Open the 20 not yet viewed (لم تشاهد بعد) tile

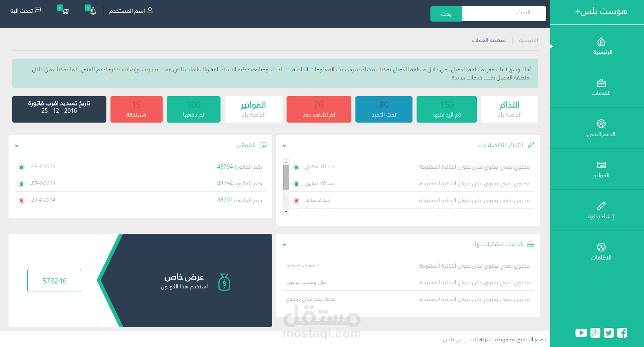(x=319, y=109)
